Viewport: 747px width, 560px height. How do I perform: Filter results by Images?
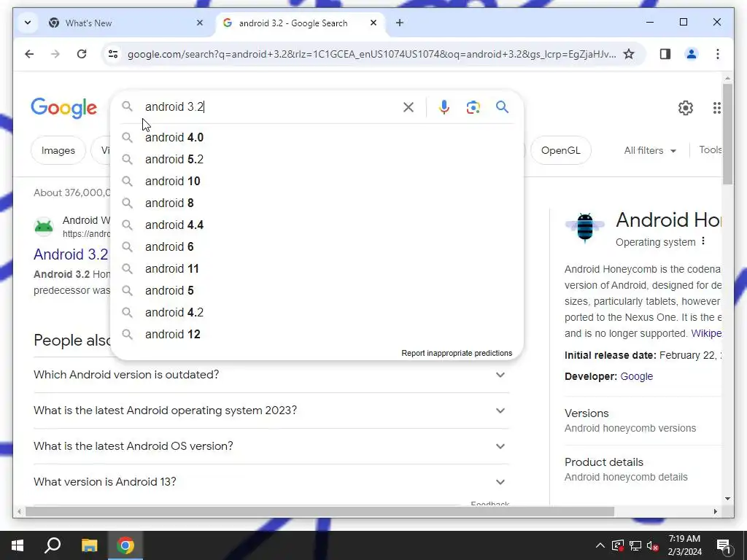pyautogui.click(x=58, y=150)
